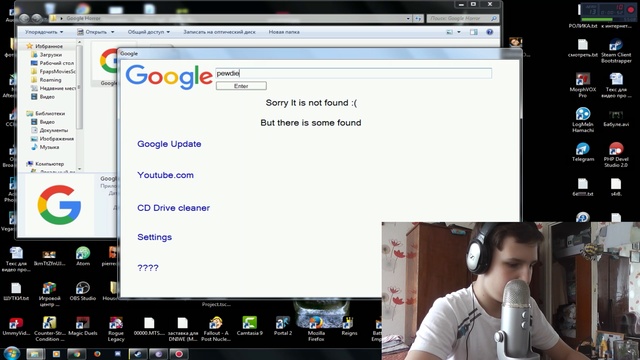Image resolution: width=640 pixels, height=360 pixels.
Task: Open the Google Update link
Action: (169, 144)
